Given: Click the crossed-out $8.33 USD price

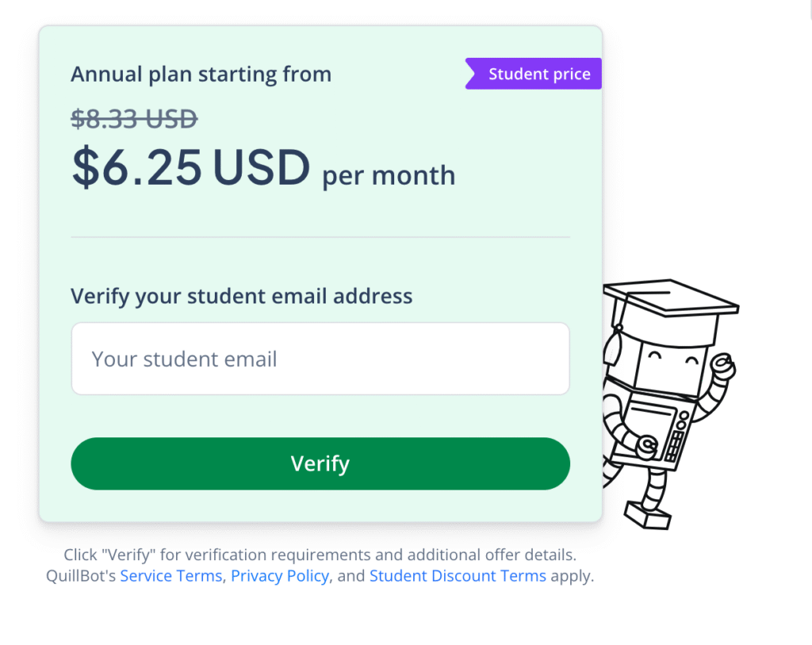Looking at the screenshot, I should (x=134, y=119).
